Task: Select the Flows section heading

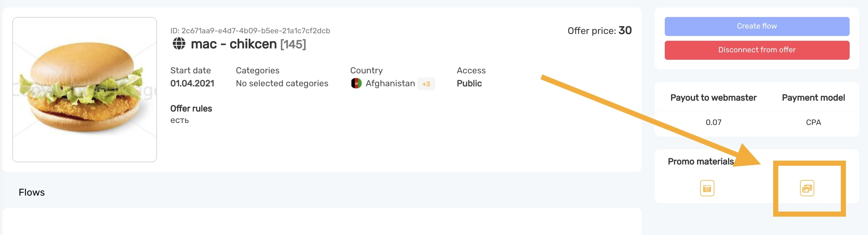Action: click(32, 193)
